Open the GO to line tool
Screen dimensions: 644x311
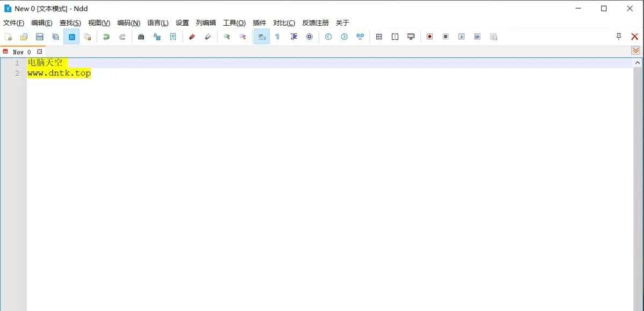point(360,37)
